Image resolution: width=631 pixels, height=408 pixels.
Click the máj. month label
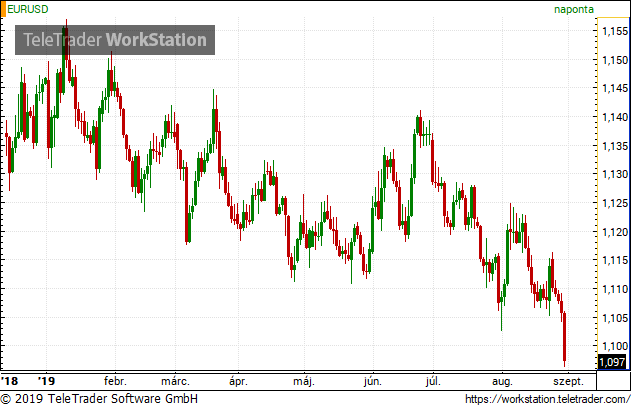[x=303, y=381]
